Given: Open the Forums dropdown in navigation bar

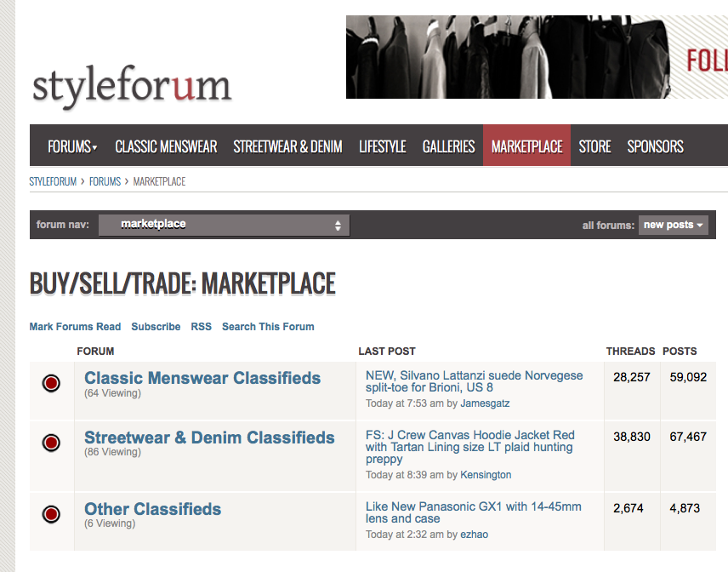Looking at the screenshot, I should pyautogui.click(x=72, y=146).
